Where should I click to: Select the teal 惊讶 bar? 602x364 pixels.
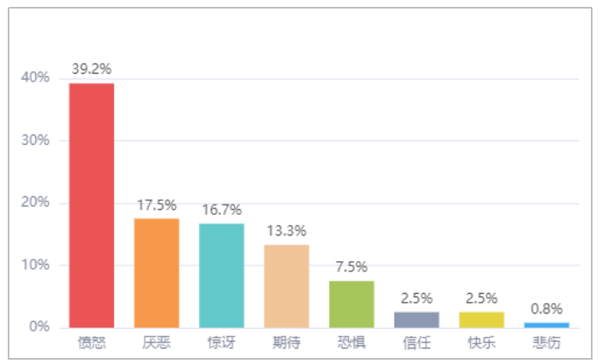(x=221, y=276)
